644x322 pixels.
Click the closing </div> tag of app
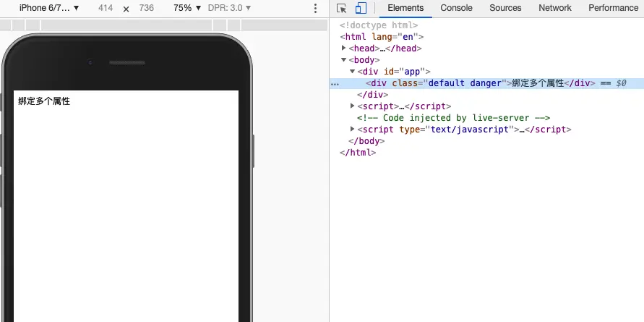pyautogui.click(x=372, y=95)
